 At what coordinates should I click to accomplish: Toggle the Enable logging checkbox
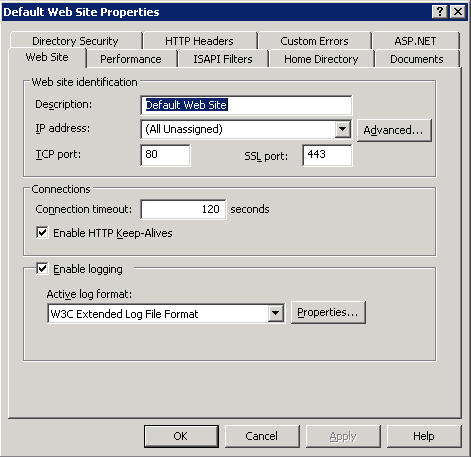tap(42, 268)
